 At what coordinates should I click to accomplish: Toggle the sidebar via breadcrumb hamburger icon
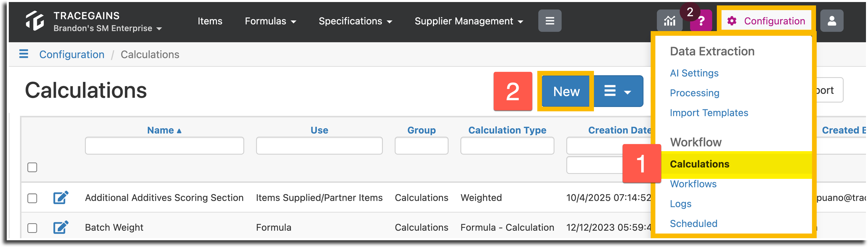24,54
